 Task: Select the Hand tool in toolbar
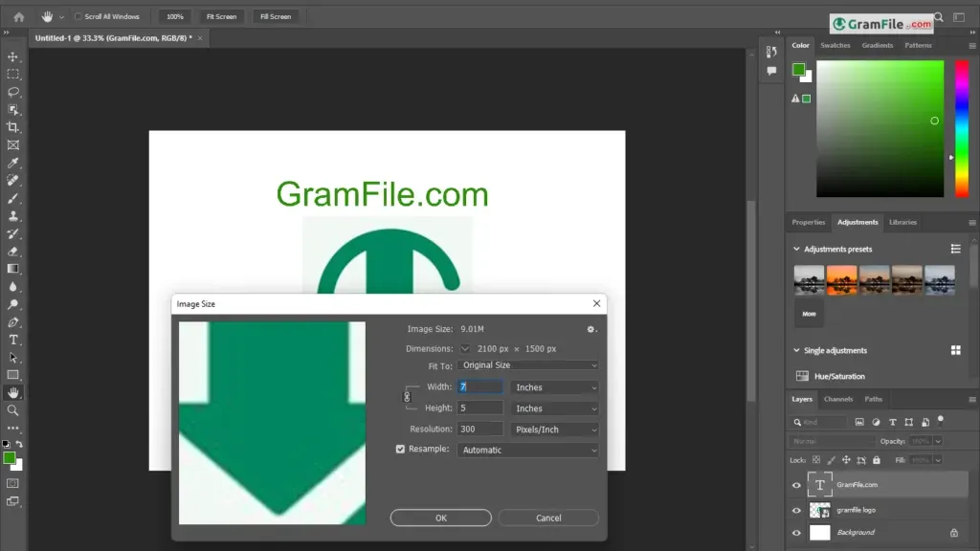coord(13,393)
